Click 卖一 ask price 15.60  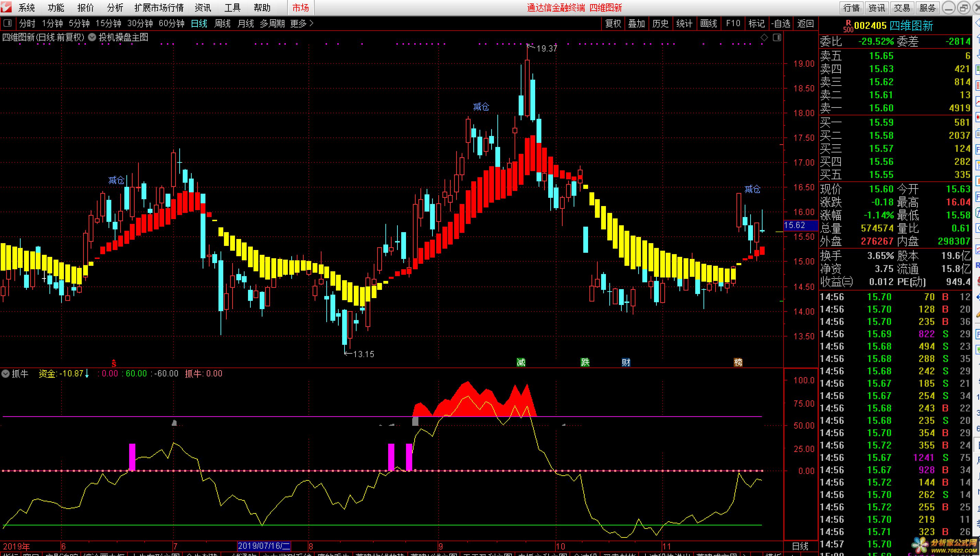881,108
